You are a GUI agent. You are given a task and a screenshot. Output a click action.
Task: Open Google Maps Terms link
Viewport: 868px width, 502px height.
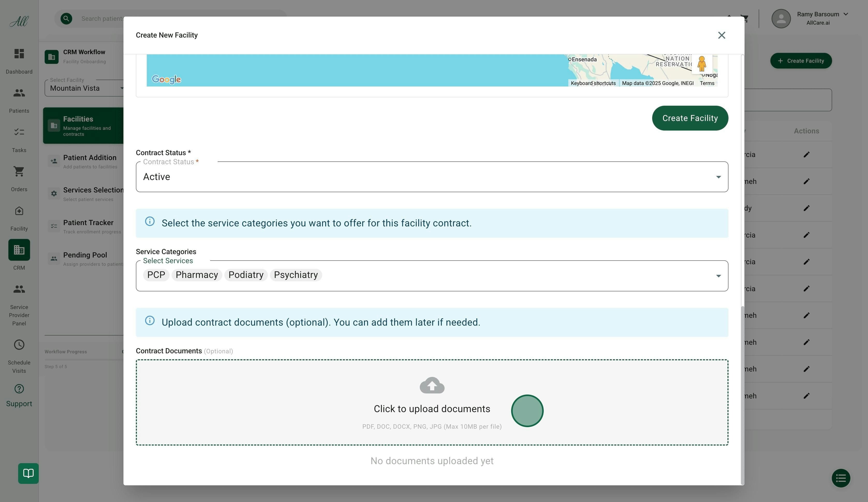[707, 83]
